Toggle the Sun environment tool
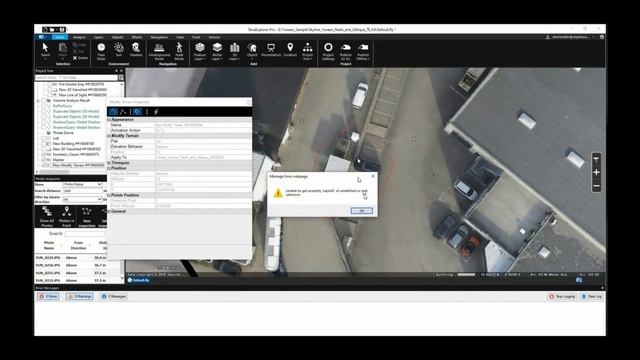Viewport: 640px width, 360px height. (118, 49)
